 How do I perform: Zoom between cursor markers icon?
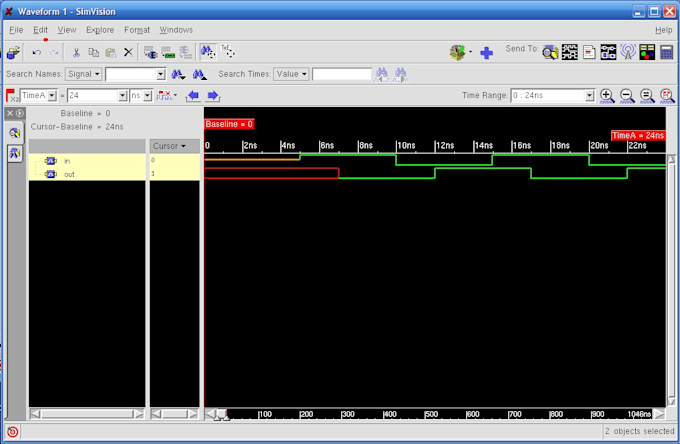[667, 96]
